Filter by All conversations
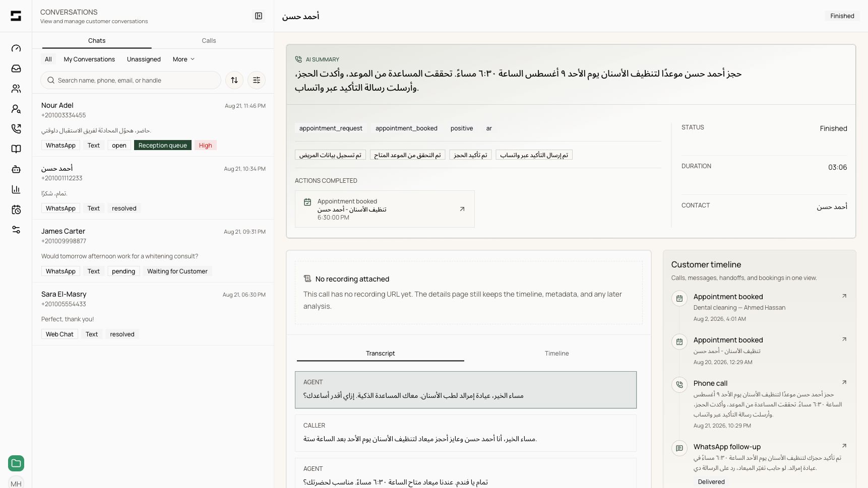Image resolution: width=868 pixels, height=488 pixels. pyautogui.click(x=48, y=59)
